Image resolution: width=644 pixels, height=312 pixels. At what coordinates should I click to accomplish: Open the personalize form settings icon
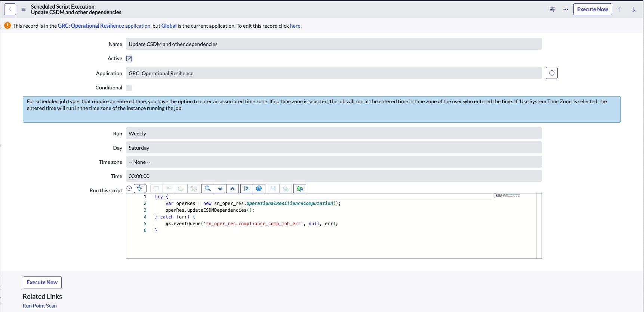pyautogui.click(x=552, y=9)
